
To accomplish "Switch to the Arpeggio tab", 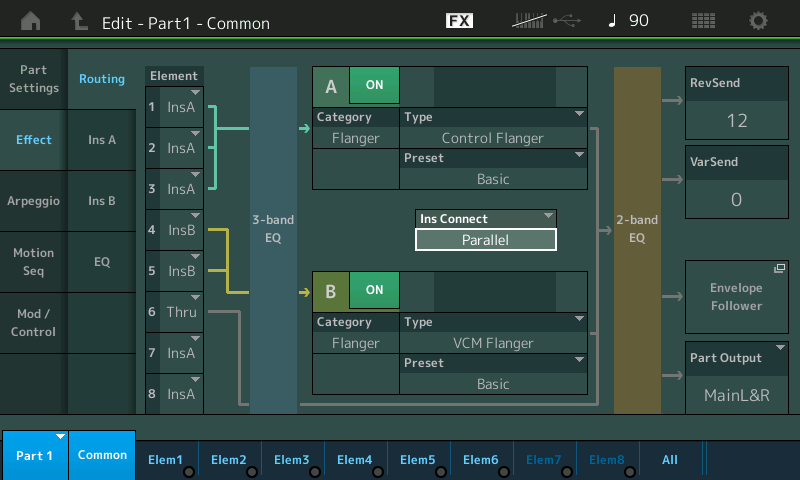I will (34, 201).
